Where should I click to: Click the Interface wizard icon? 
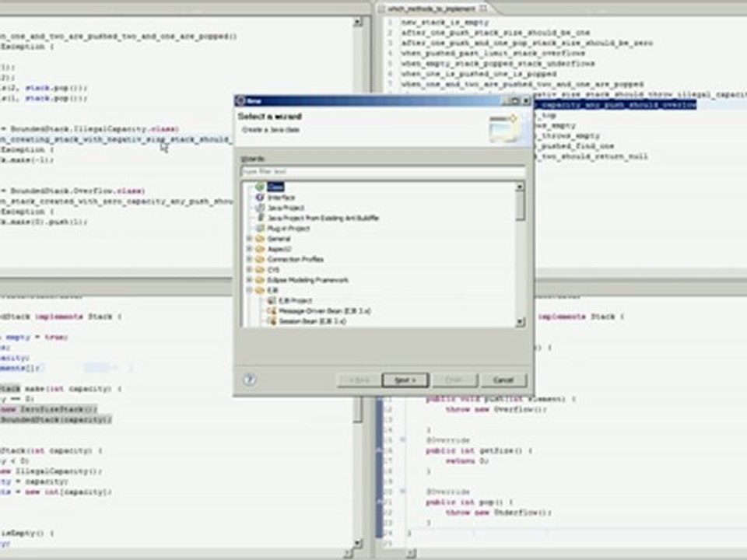point(260,197)
